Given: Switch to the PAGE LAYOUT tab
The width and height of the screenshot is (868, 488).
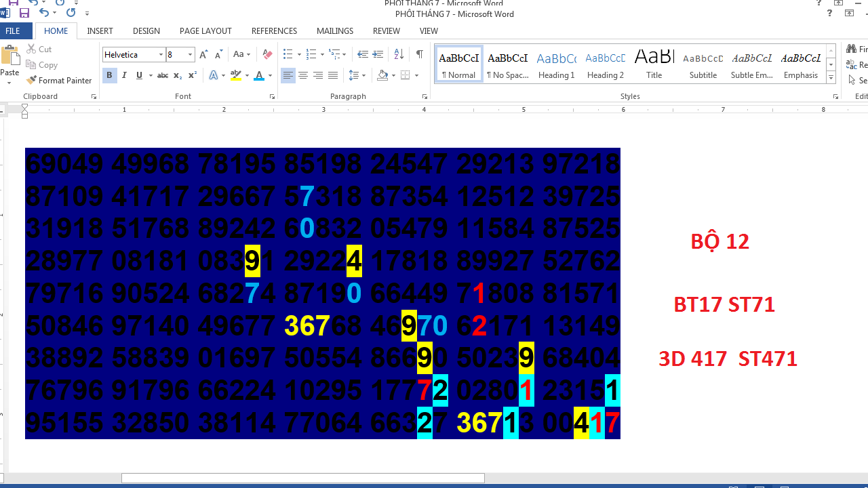Looking at the screenshot, I should [x=205, y=31].
